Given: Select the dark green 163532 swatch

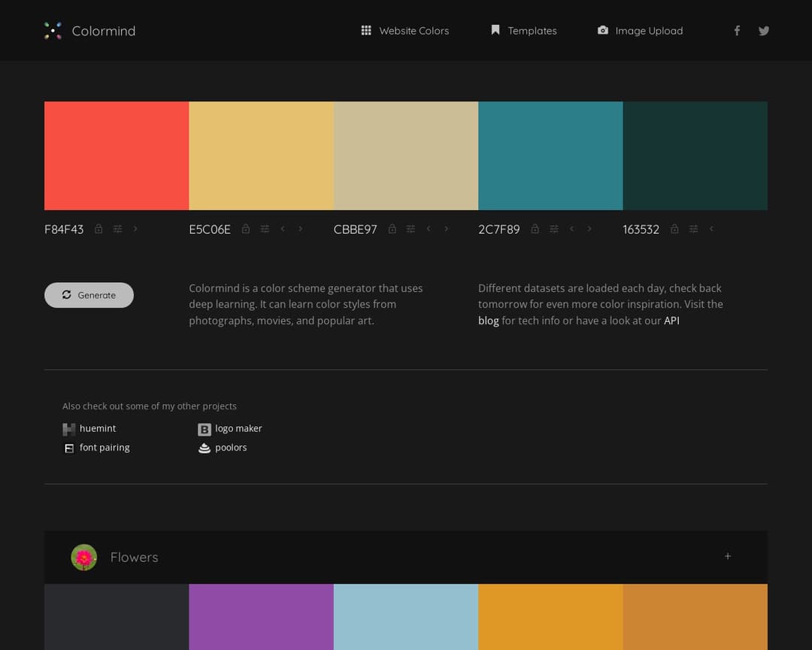Looking at the screenshot, I should point(695,156).
